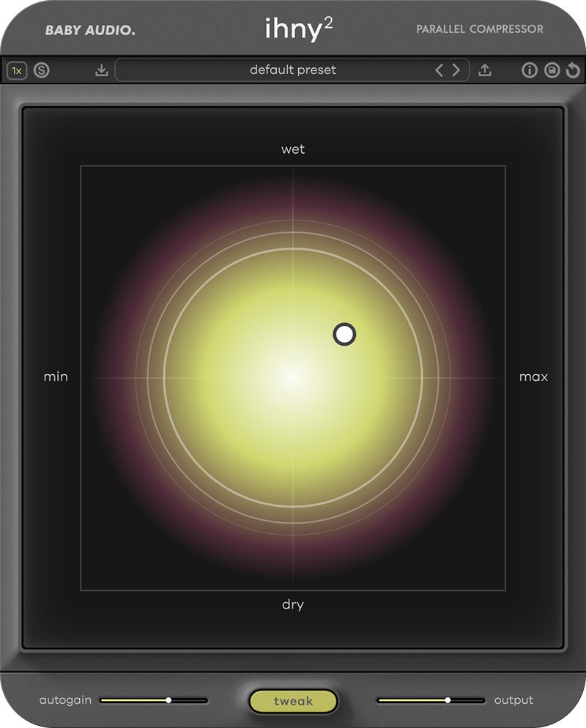Click the BABY AUDIO logo

tap(90, 30)
